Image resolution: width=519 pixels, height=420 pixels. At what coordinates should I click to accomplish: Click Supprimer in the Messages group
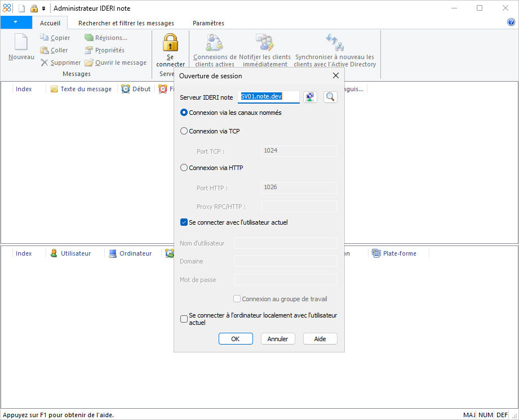[60, 62]
